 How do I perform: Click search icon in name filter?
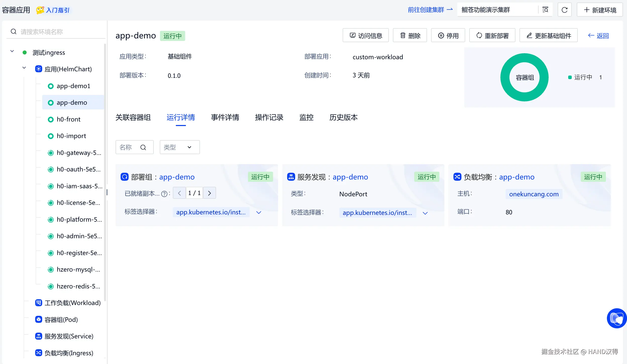143,147
